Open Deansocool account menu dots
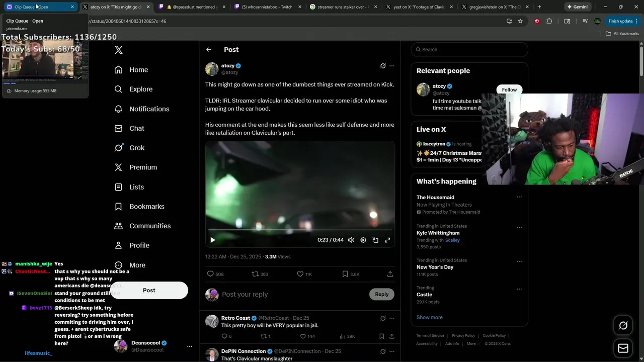The width and height of the screenshot is (644, 362). (x=190, y=346)
